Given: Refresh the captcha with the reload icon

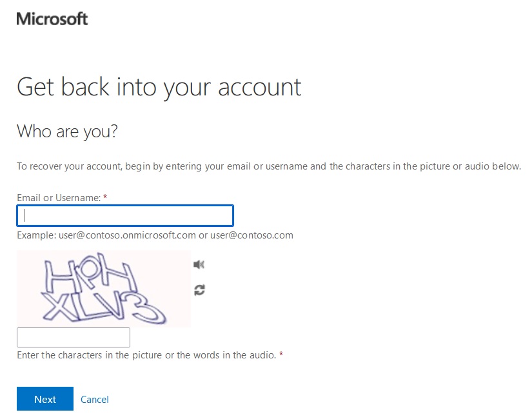Looking at the screenshot, I should (x=199, y=290).
